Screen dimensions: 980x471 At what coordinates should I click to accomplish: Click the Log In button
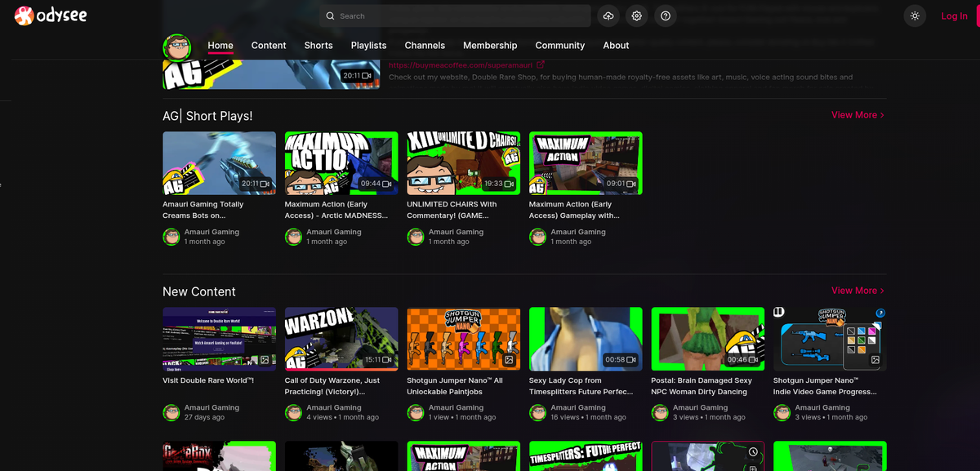pos(954,16)
